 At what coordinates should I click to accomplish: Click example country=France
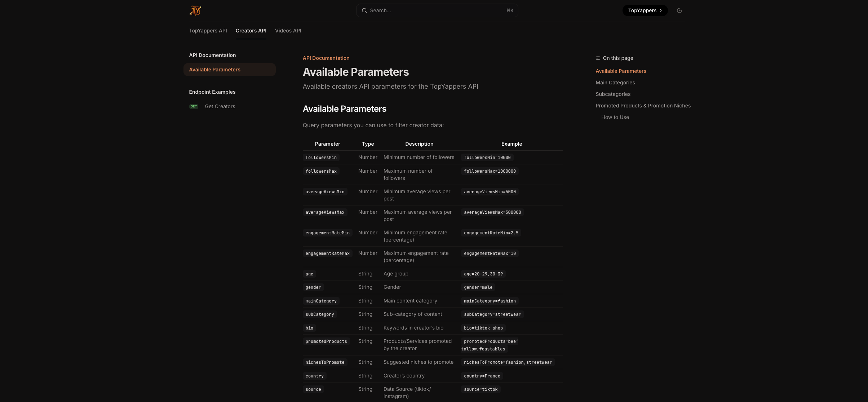[x=482, y=376]
